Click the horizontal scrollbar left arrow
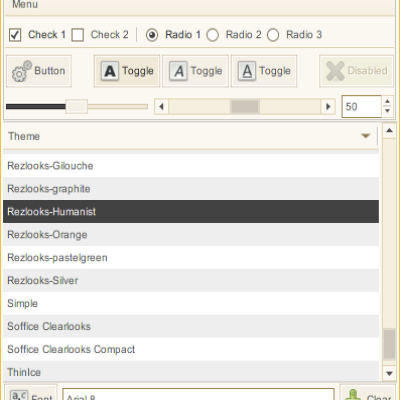 pyautogui.click(x=162, y=107)
